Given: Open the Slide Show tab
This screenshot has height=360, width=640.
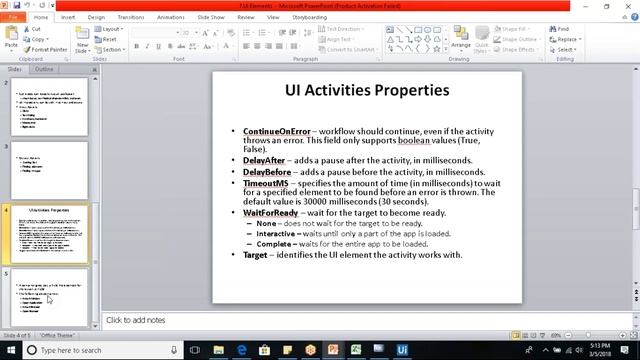Looking at the screenshot, I should 211,17.
